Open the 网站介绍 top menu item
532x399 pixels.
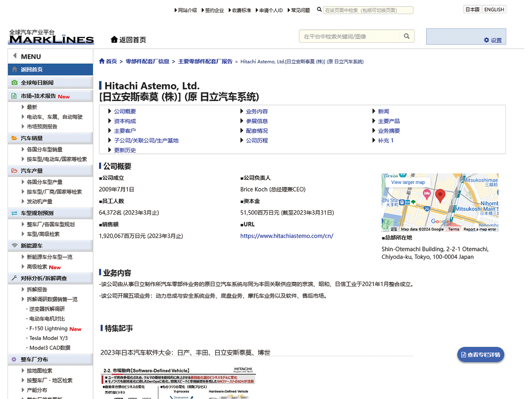click(188, 10)
